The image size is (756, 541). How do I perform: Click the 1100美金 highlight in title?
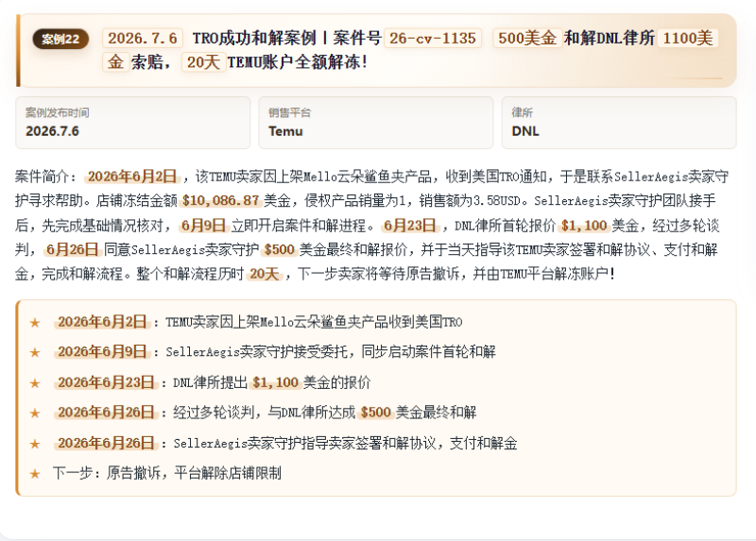click(688, 38)
